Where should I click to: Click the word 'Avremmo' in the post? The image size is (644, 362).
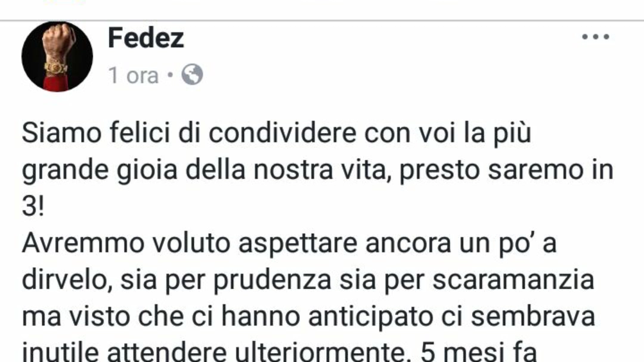pos(83,243)
